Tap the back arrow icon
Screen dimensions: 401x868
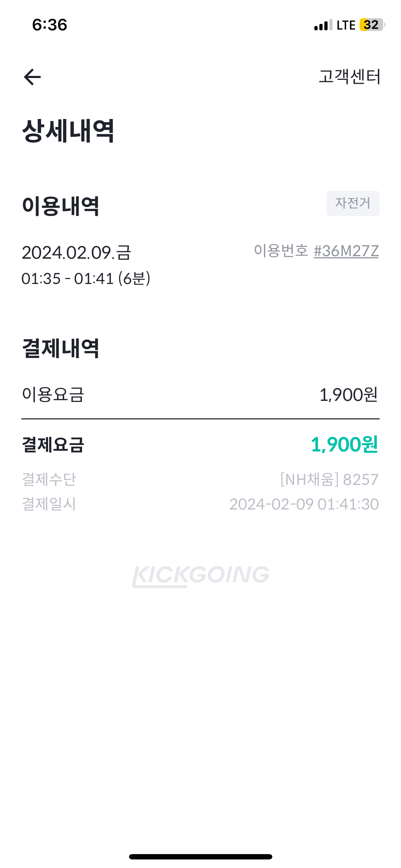pos(32,77)
